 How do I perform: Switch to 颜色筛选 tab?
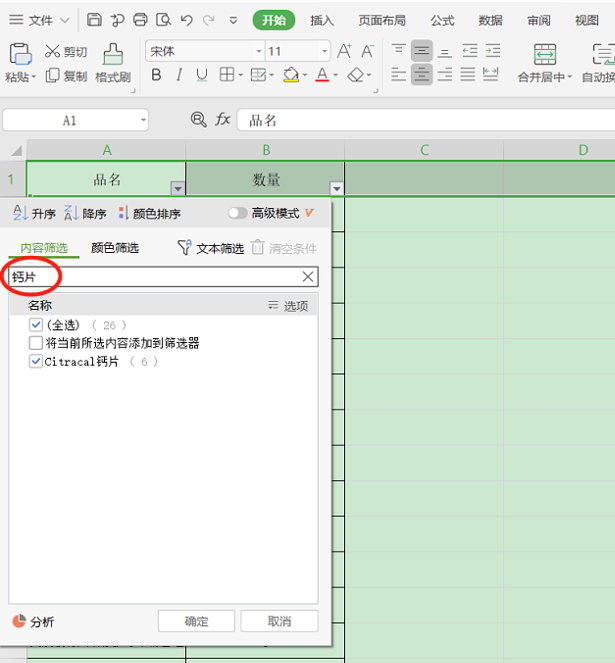[x=115, y=248]
